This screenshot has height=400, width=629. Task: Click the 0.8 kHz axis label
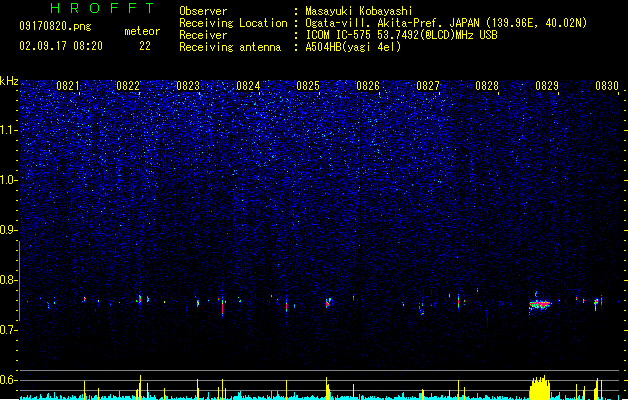8,280
